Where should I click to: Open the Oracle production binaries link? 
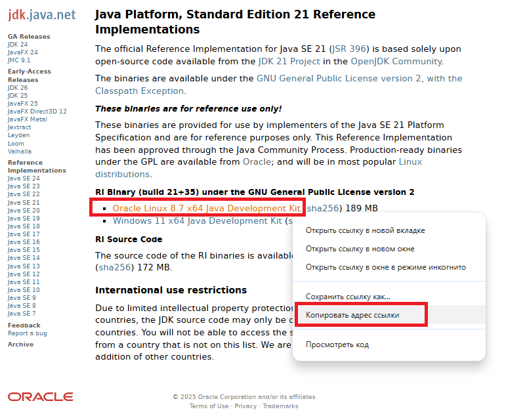point(257,162)
